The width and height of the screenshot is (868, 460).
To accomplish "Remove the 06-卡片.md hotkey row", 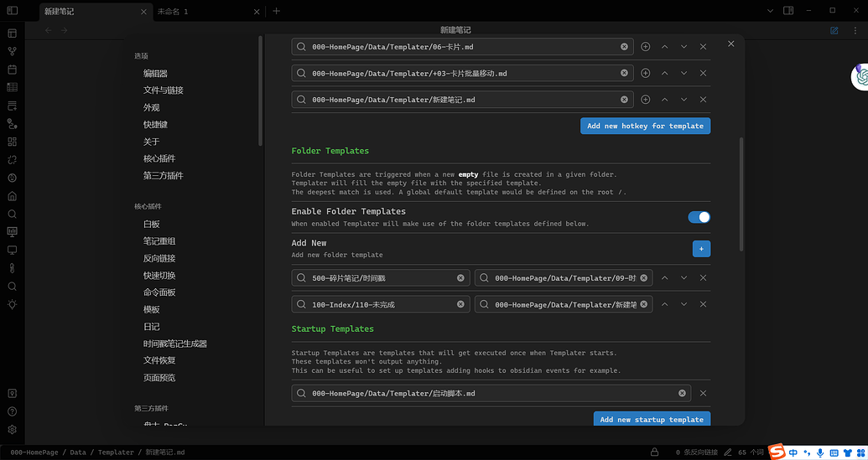I will (x=703, y=46).
